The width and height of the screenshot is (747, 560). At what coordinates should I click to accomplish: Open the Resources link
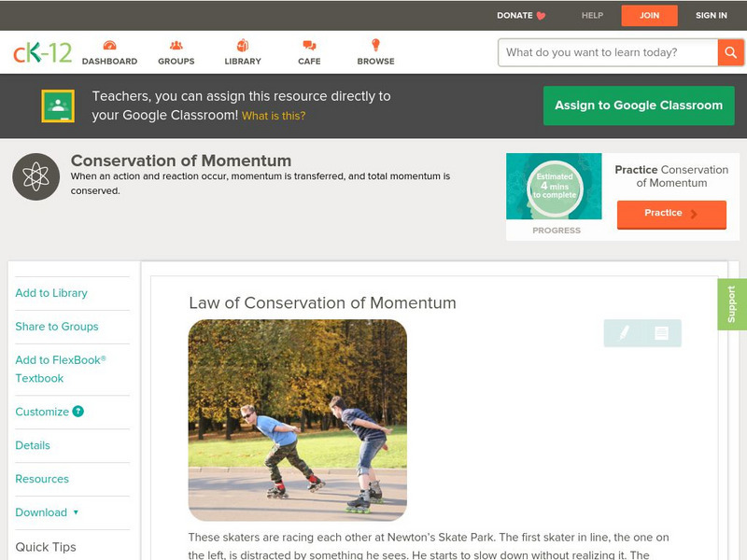pyautogui.click(x=42, y=479)
